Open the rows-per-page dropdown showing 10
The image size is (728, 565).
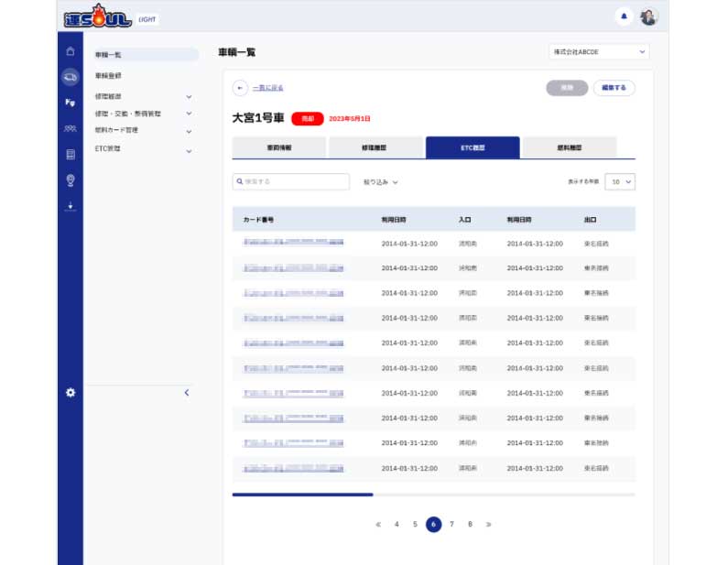pos(620,182)
